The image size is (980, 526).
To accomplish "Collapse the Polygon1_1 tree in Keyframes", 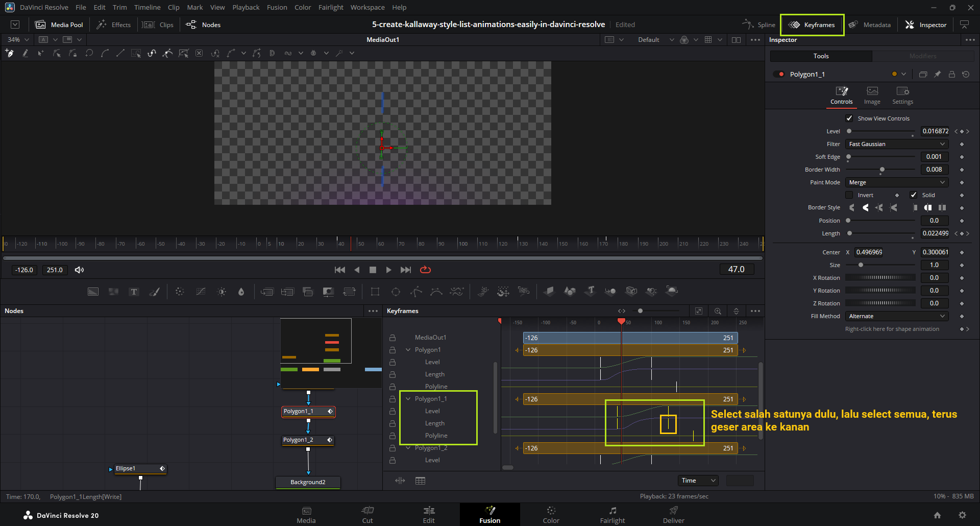I will 408,399.
